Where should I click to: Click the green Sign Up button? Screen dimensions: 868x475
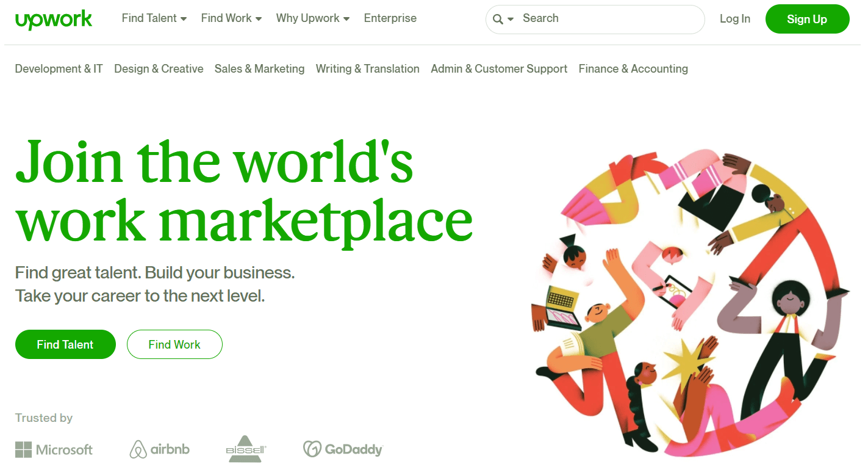[807, 19]
